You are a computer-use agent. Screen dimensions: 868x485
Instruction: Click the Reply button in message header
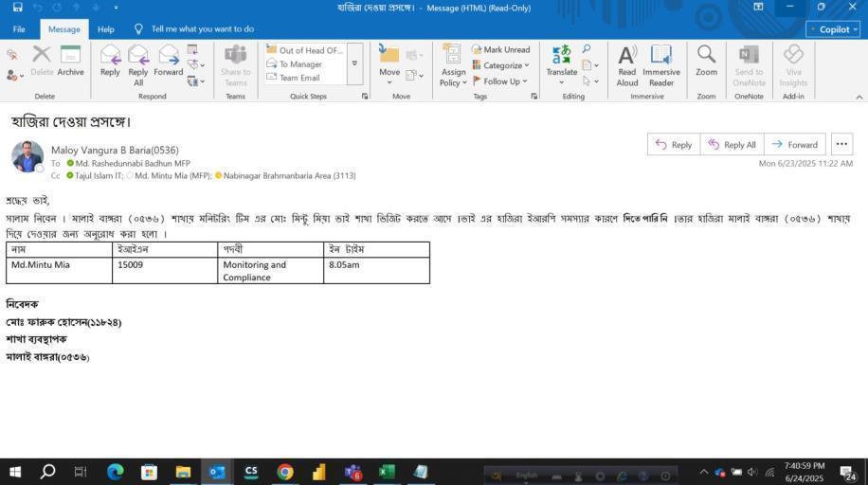673,145
